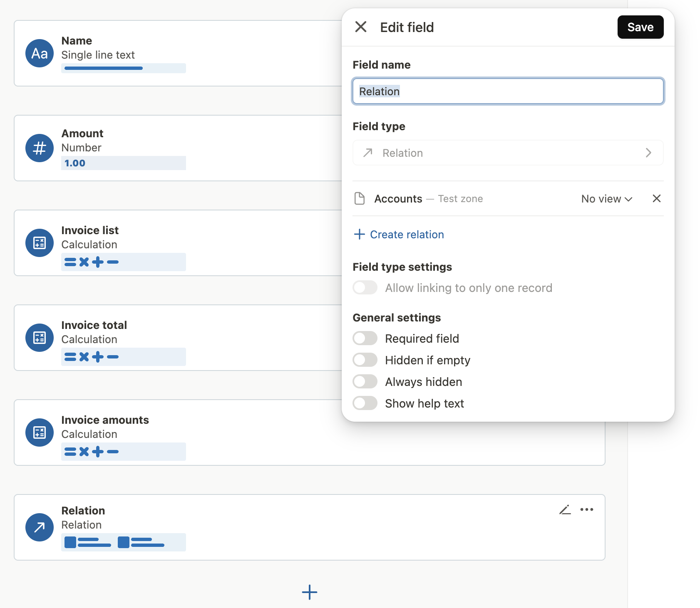The width and height of the screenshot is (700, 608).
Task: Click the Invoice list calculation icon
Action: (40, 243)
